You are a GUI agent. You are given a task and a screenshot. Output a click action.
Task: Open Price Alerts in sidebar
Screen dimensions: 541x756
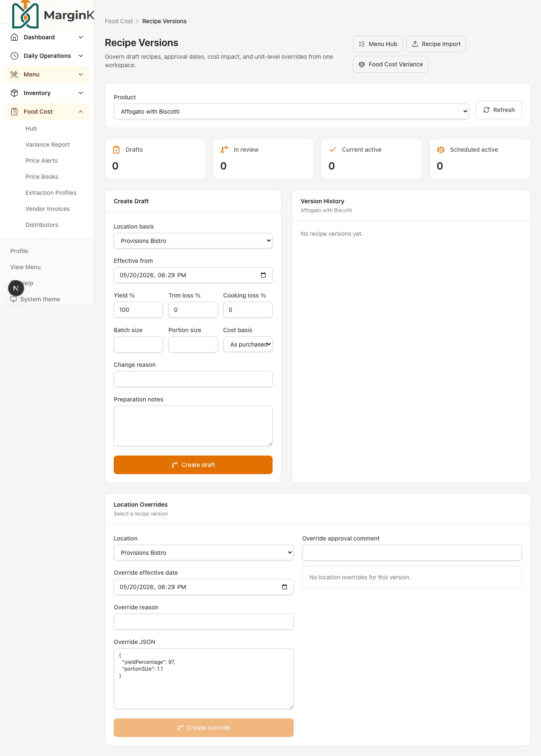pyautogui.click(x=41, y=161)
